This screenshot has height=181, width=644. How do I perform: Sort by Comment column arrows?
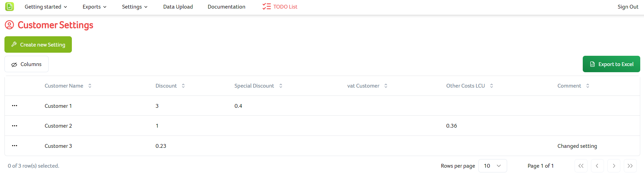point(588,86)
